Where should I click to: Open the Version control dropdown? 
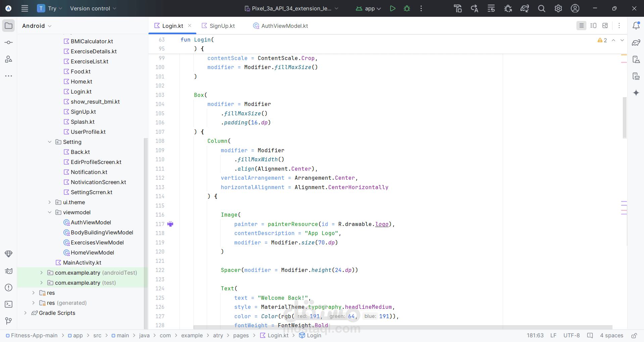point(93,8)
